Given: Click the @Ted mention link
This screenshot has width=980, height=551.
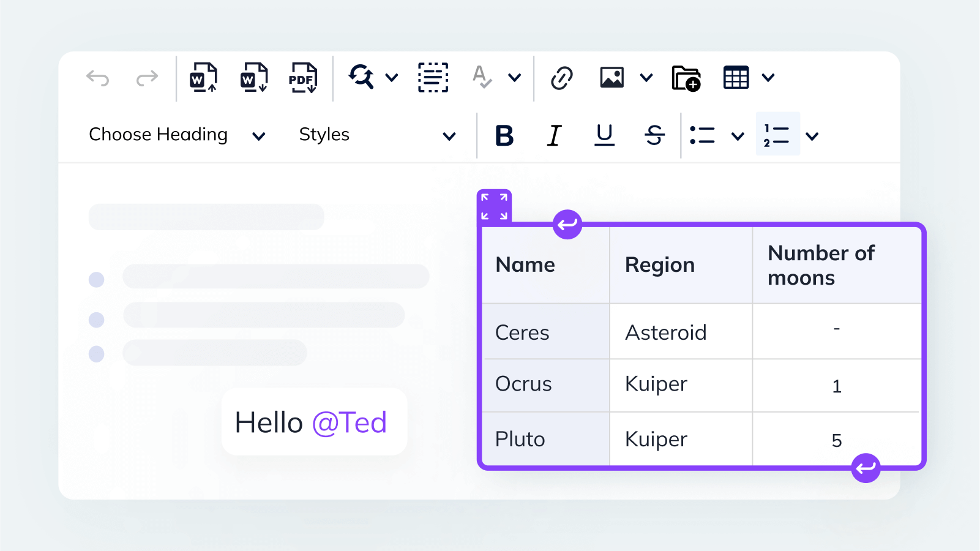Looking at the screenshot, I should 350,422.
